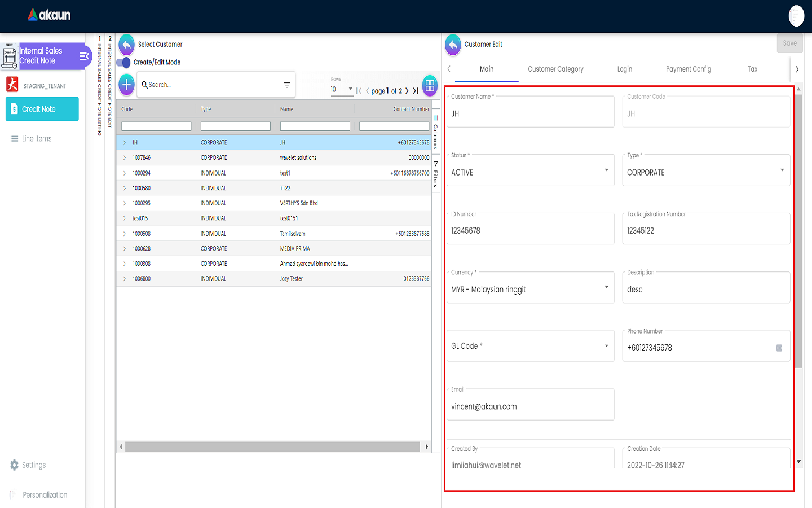Expand the wavelet solutions customer row
812x508 pixels.
pyautogui.click(x=125, y=158)
